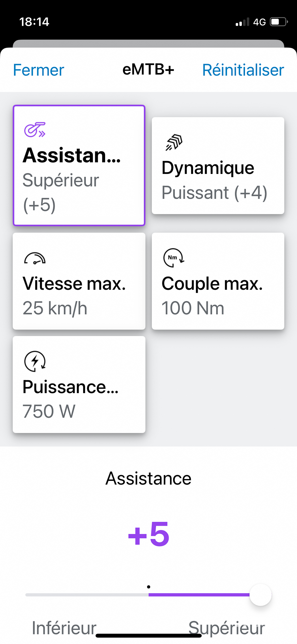Image resolution: width=297 pixels, height=644 pixels.
Task: Click the slider center dot marker
Action: [148, 587]
